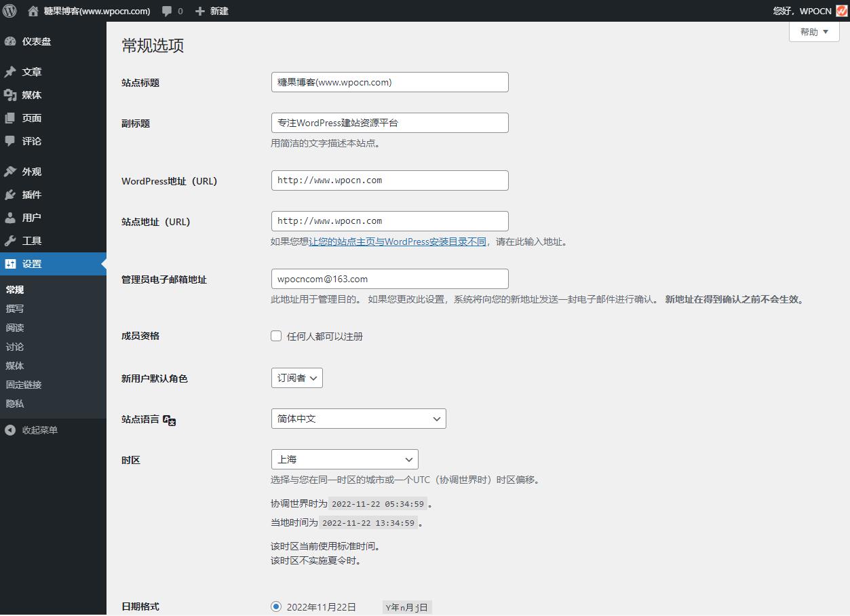Viewport: 850px width, 616px height.
Task: Click the 插件 plug icon
Action: (10, 195)
